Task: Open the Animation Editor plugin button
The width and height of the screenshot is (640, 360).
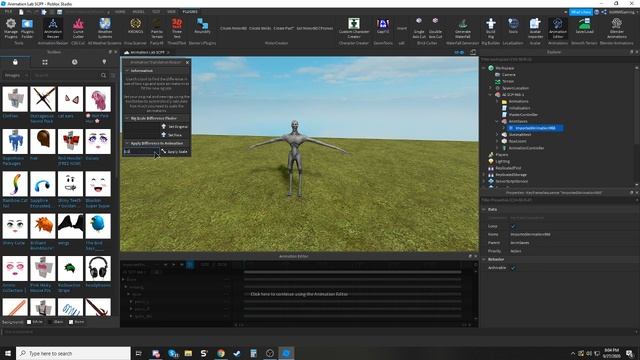Action: point(558,28)
